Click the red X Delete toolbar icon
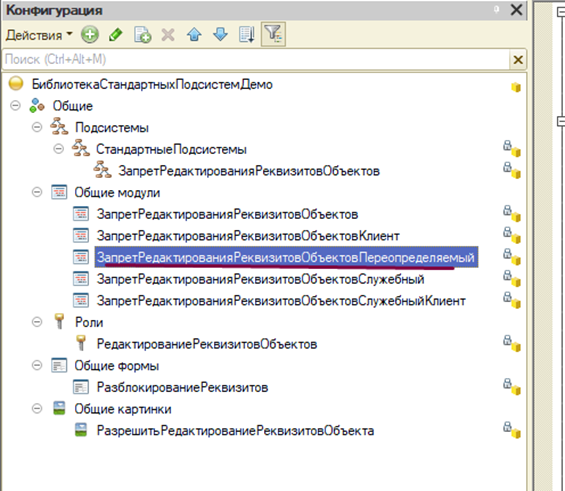Viewport: 565px width, 491px height. pyautogui.click(x=168, y=35)
